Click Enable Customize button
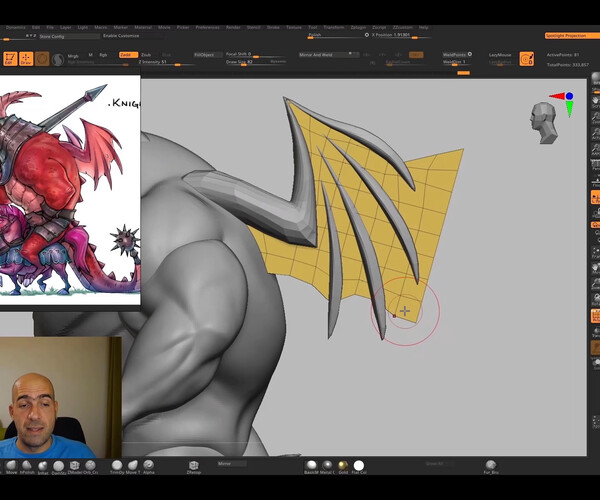The image size is (600, 500). click(133, 36)
